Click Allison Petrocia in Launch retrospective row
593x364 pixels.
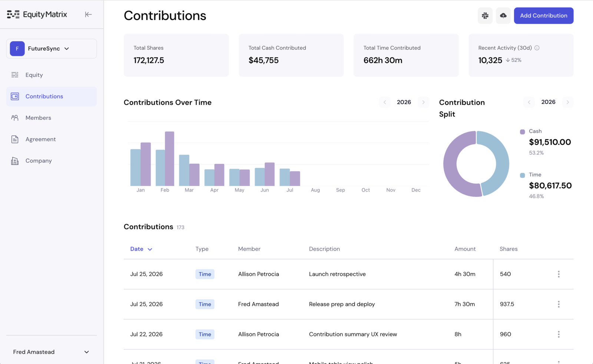point(259,274)
